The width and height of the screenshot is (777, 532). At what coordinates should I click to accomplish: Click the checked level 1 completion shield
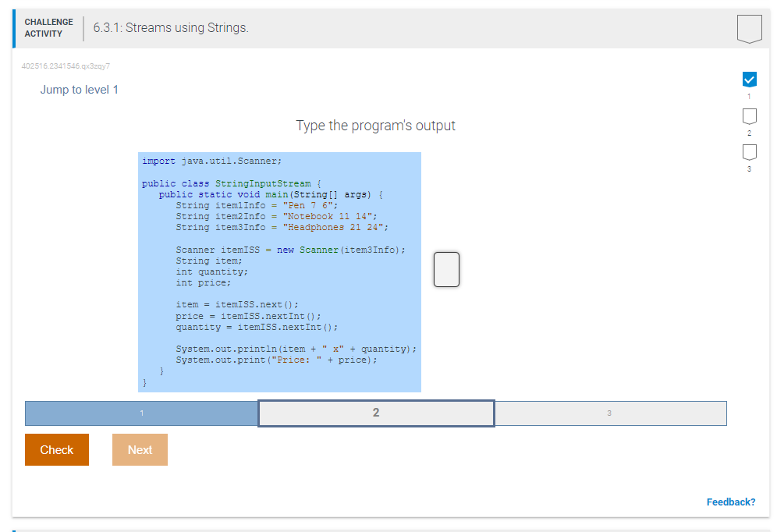click(x=749, y=79)
